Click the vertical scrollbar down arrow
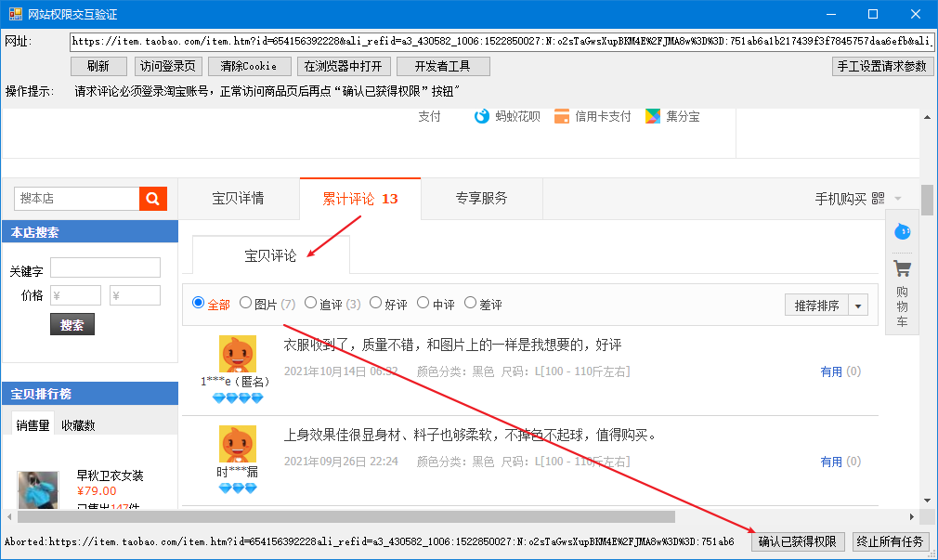Viewport: 938px width, 560px height. pos(927,501)
